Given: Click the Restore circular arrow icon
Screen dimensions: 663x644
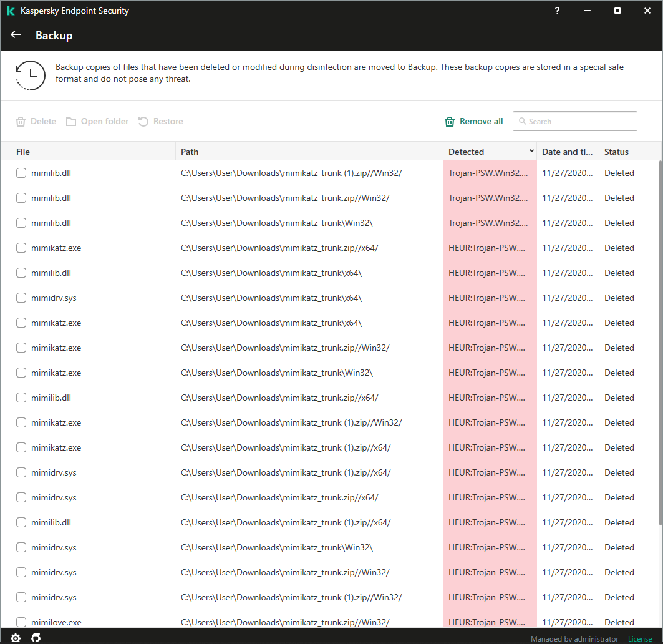Looking at the screenshot, I should click(143, 122).
